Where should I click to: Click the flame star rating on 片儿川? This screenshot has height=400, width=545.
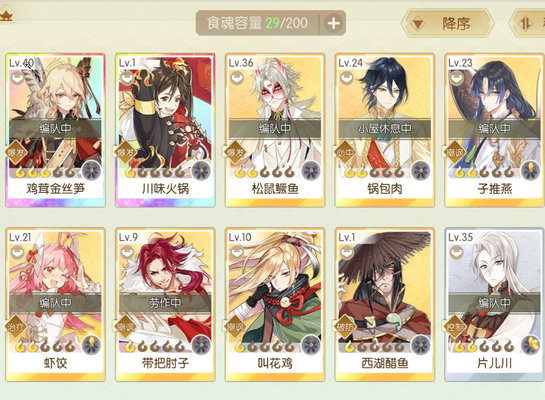(483, 346)
